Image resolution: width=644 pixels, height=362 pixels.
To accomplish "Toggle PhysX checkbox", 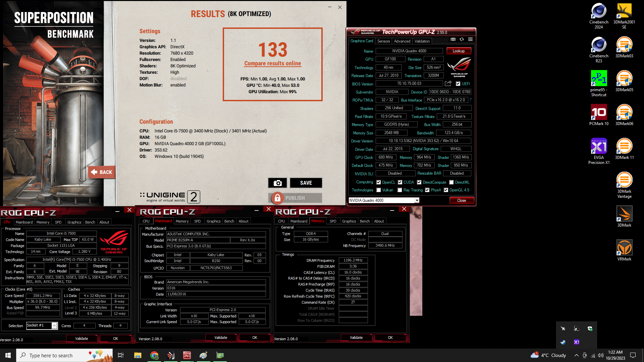I will 427,190.
